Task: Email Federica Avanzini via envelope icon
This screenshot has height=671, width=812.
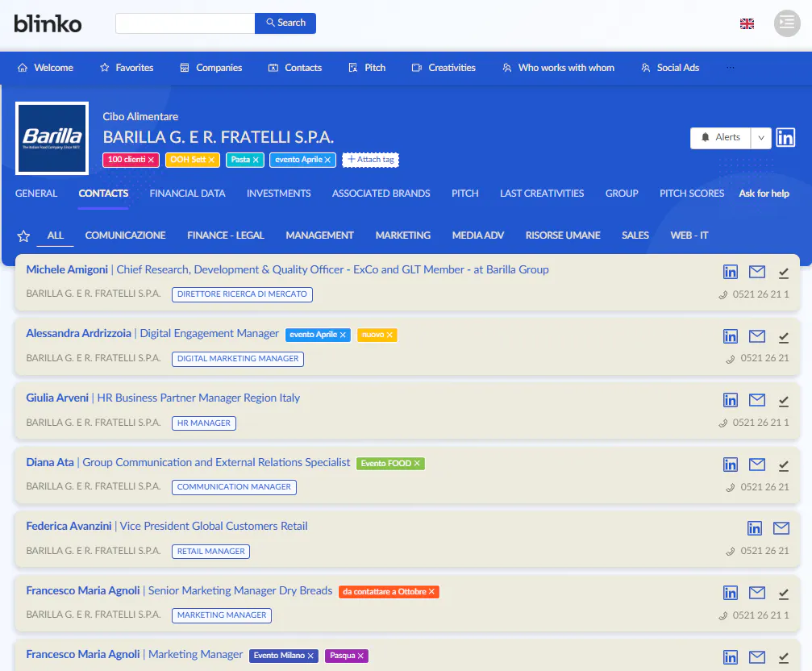Action: 781,528
